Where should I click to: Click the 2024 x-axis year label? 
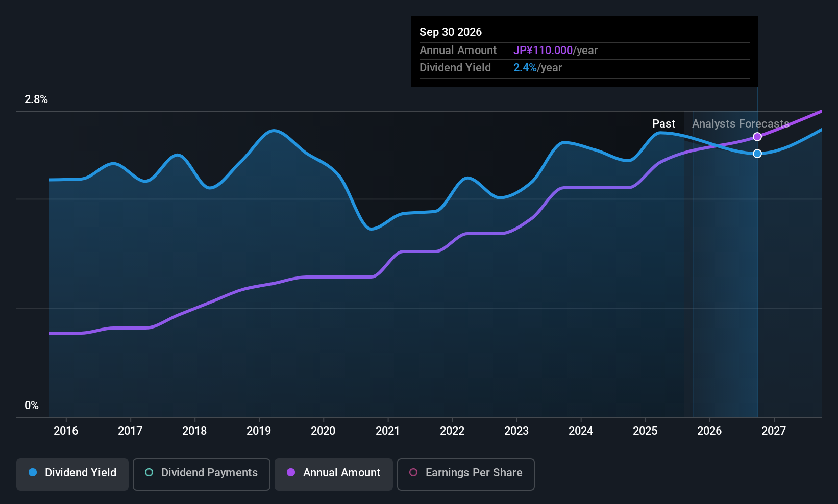point(581,431)
